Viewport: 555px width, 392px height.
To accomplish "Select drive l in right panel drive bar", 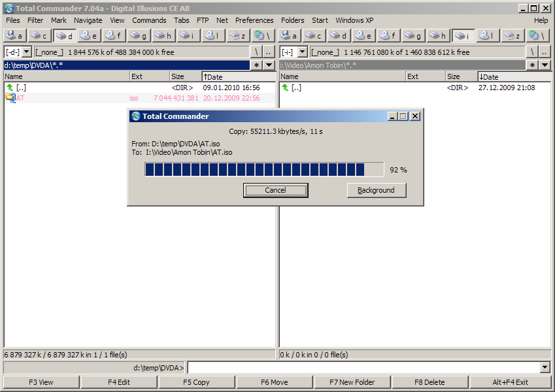I will coord(488,36).
